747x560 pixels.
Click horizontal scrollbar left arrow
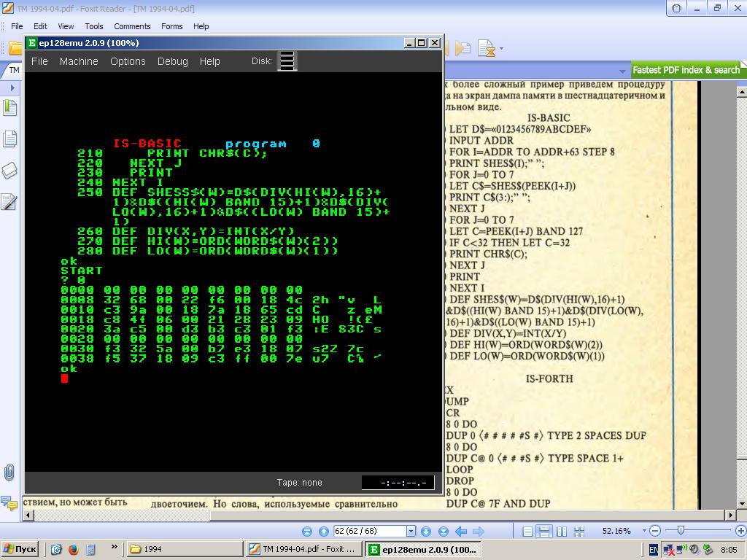coord(28,515)
